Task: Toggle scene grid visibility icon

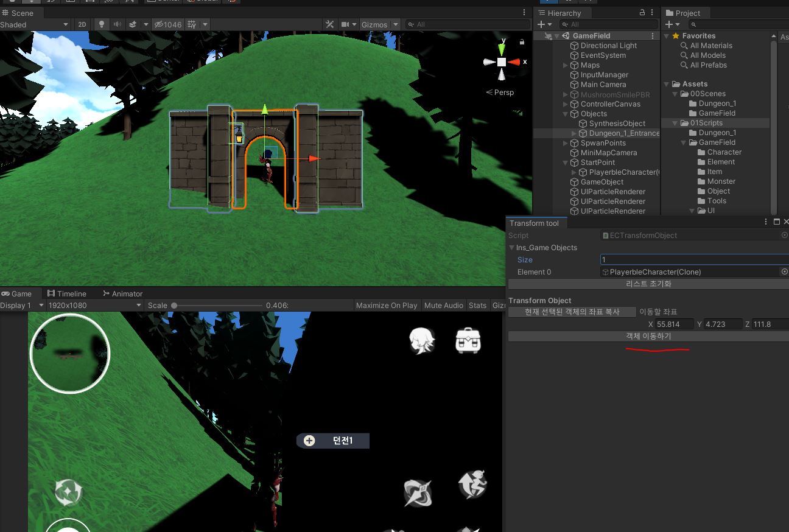Action: coord(192,24)
